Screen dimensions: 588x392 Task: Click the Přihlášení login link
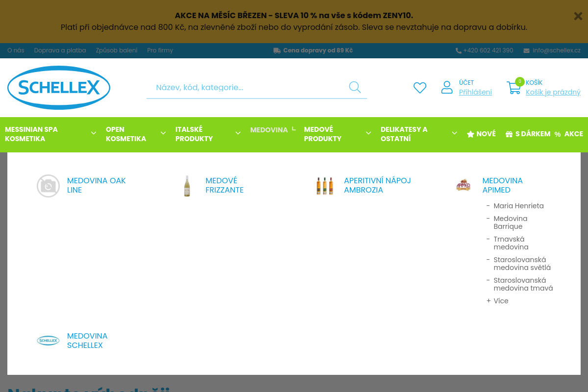(x=475, y=92)
